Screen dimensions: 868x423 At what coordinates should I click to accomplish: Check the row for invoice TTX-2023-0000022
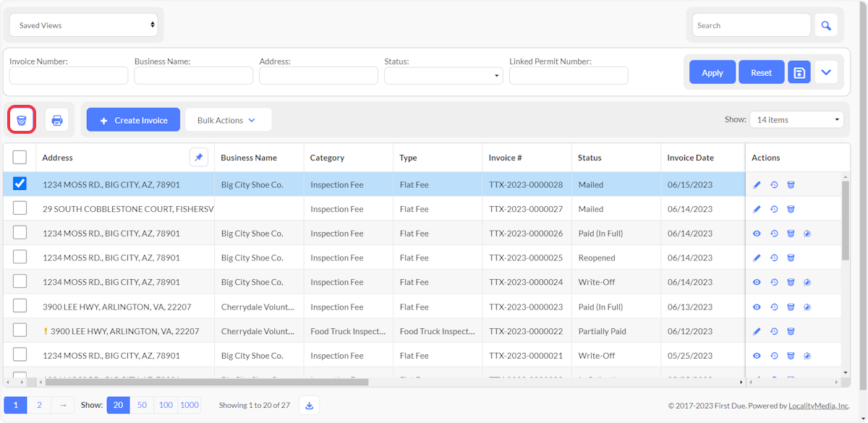pyautogui.click(x=20, y=330)
